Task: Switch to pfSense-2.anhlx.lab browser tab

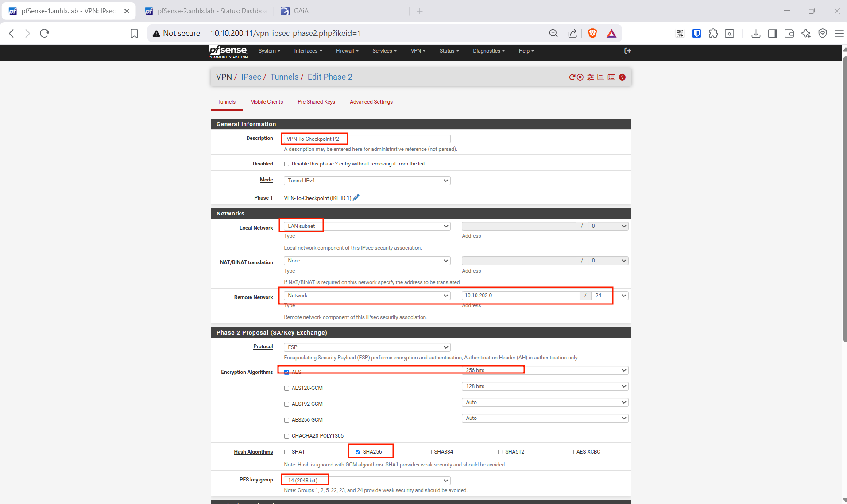Action: pos(206,11)
